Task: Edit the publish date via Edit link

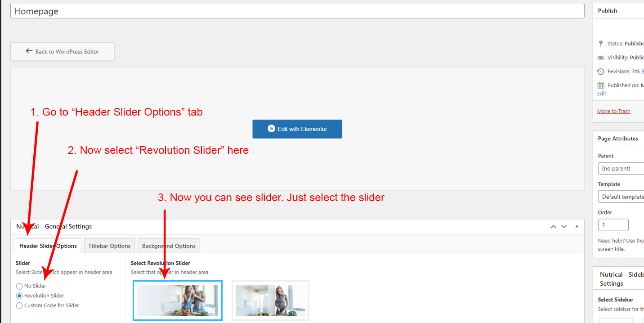Action: click(x=601, y=94)
